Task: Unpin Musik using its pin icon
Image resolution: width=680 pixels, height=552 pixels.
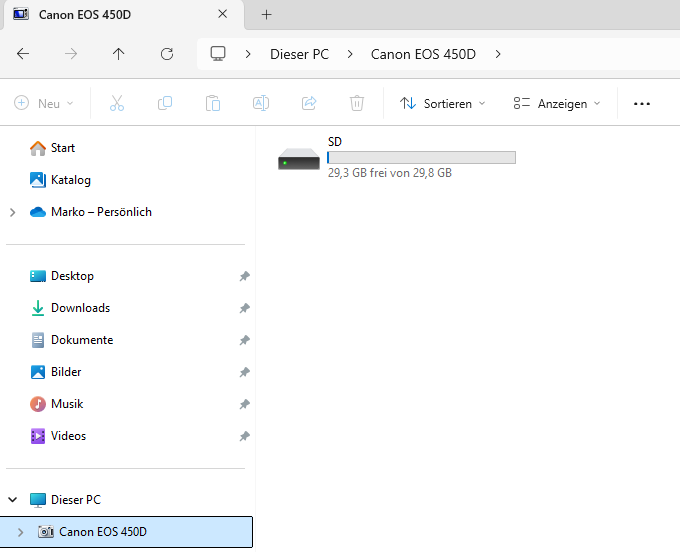Action: point(245,404)
